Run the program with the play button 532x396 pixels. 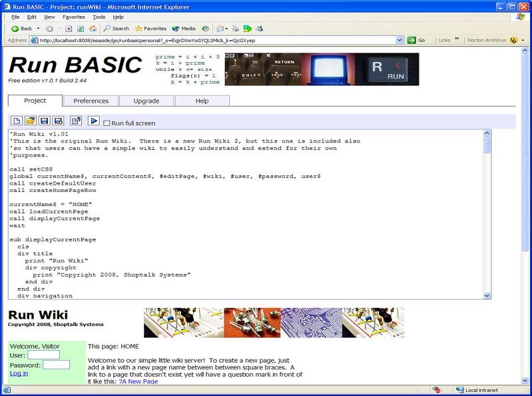(94, 121)
